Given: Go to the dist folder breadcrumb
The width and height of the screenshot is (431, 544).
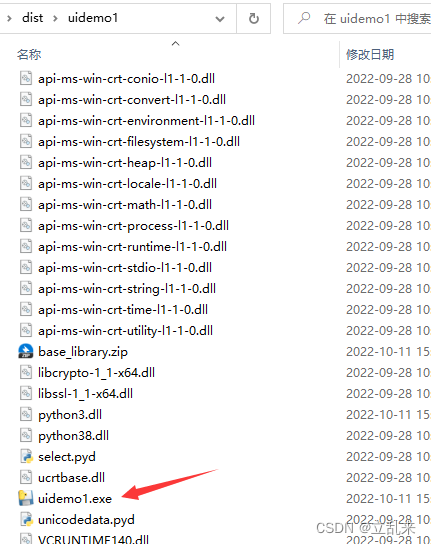Looking at the screenshot, I should [32, 18].
